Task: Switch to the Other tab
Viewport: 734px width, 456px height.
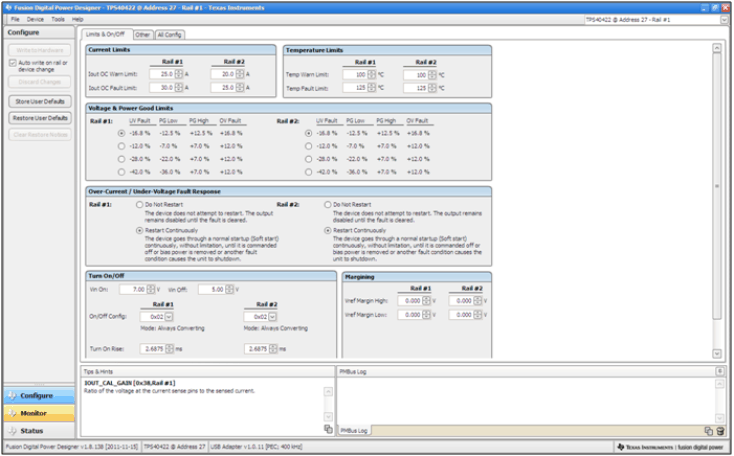Action: click(142, 35)
